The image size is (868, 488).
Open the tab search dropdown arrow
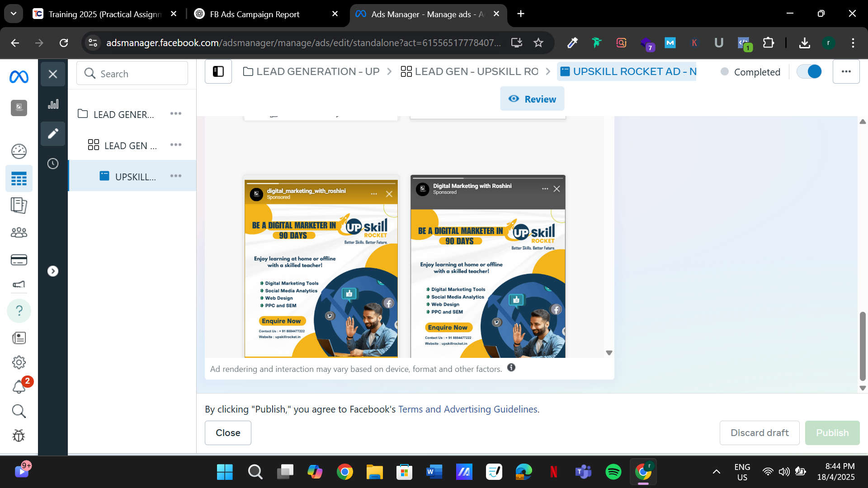click(14, 14)
